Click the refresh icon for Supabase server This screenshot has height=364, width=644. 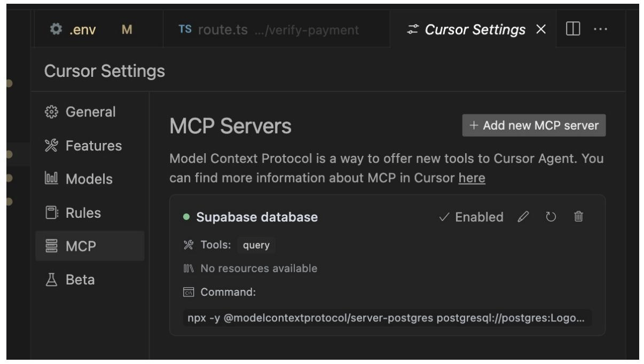550,217
